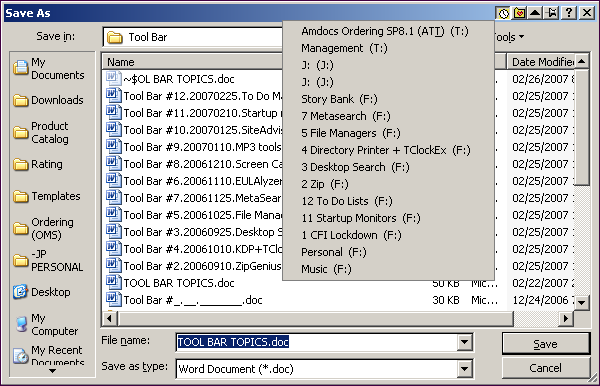Show more places with bottom arrow
Image resolution: width=600 pixels, height=386 pixels.
(52, 371)
